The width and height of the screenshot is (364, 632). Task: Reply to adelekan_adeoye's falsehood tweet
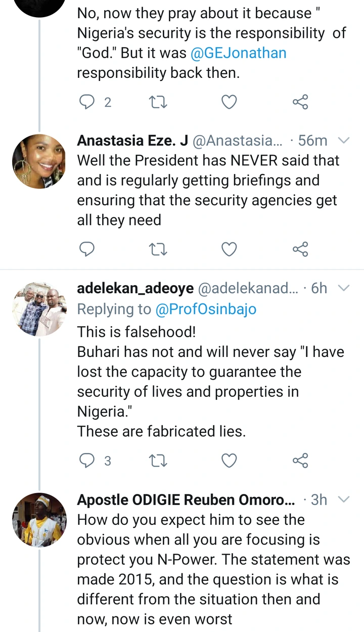pos(88,461)
